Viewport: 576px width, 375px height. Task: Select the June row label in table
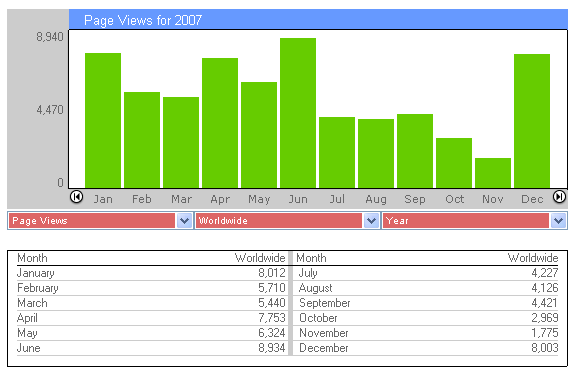(29, 348)
